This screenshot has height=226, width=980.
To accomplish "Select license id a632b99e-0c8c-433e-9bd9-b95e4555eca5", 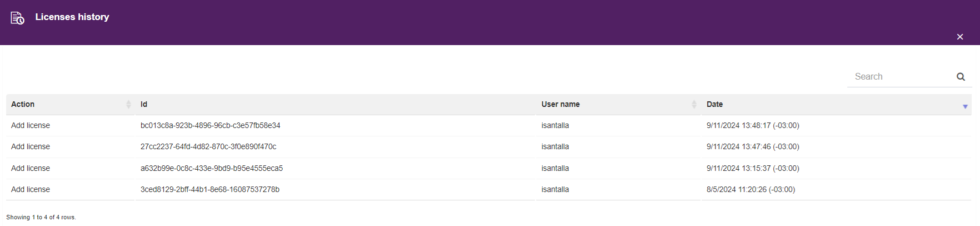I will (212, 168).
